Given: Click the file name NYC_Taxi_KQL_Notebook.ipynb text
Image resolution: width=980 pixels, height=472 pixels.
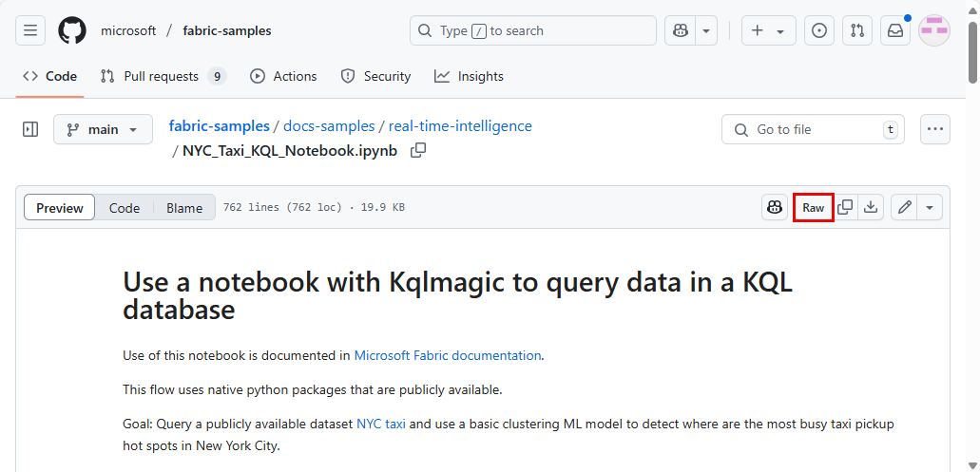Looking at the screenshot, I should (x=290, y=150).
